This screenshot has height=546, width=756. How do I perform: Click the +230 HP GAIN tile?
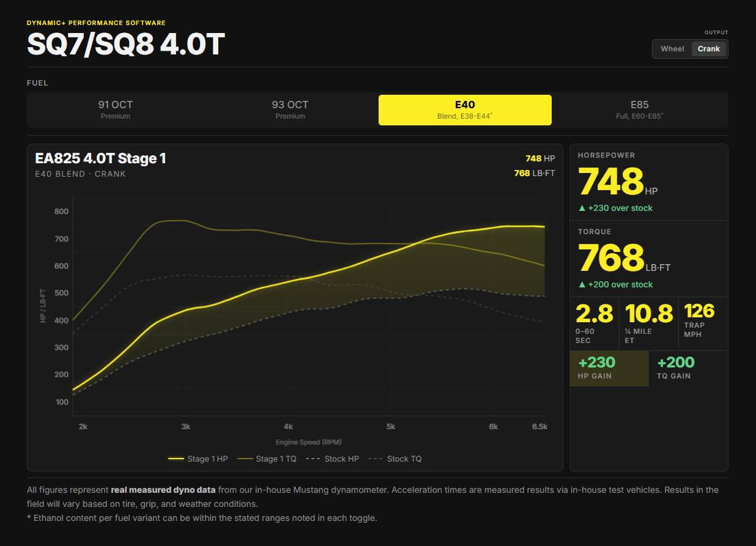(609, 368)
